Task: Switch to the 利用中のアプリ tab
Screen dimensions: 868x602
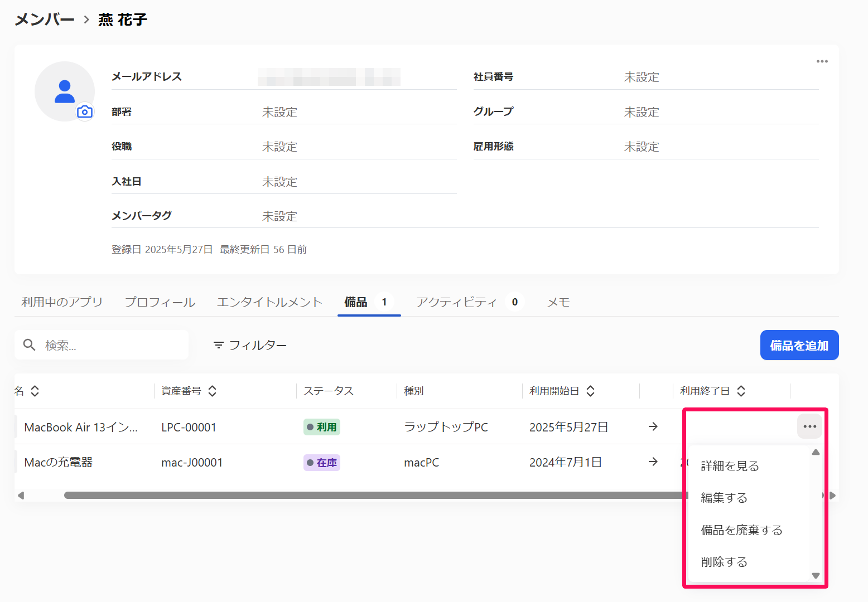Action: [62, 302]
